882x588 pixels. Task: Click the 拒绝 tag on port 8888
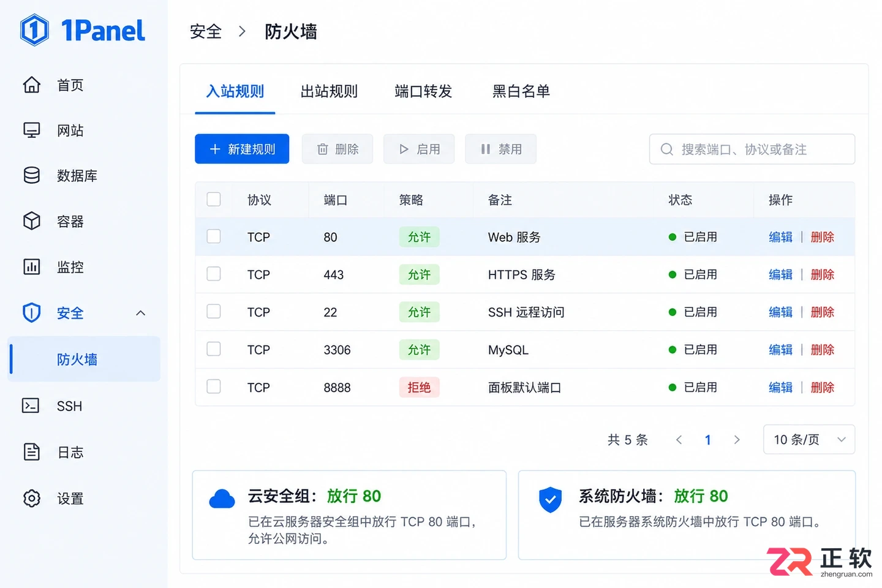click(420, 387)
